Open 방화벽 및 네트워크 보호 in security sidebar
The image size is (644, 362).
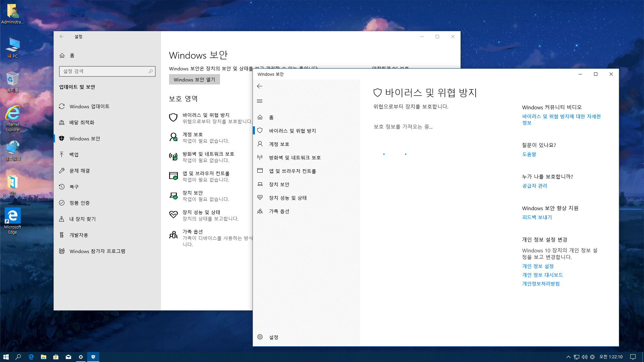(295, 158)
